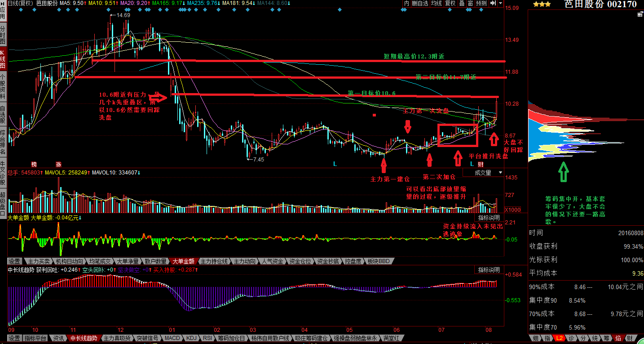Screen dimensions: 644x344
Task: Click the 设置 button in the bottom indicator bar
Action: pos(14,338)
